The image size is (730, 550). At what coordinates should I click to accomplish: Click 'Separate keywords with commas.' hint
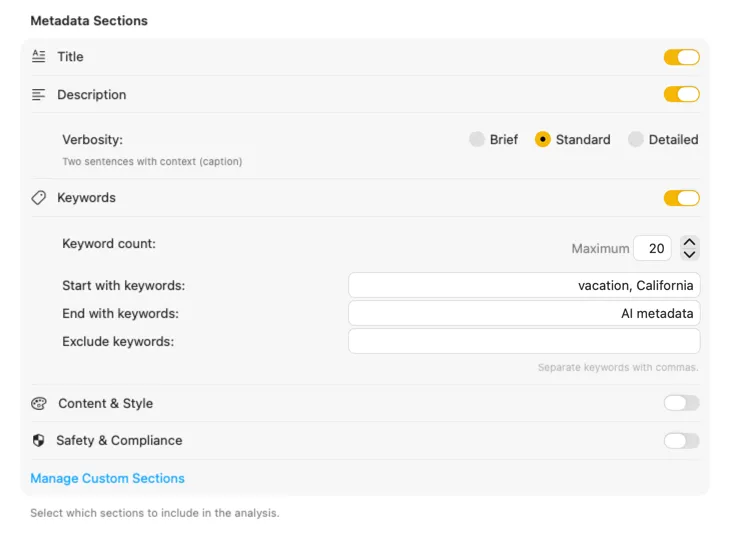pos(618,367)
